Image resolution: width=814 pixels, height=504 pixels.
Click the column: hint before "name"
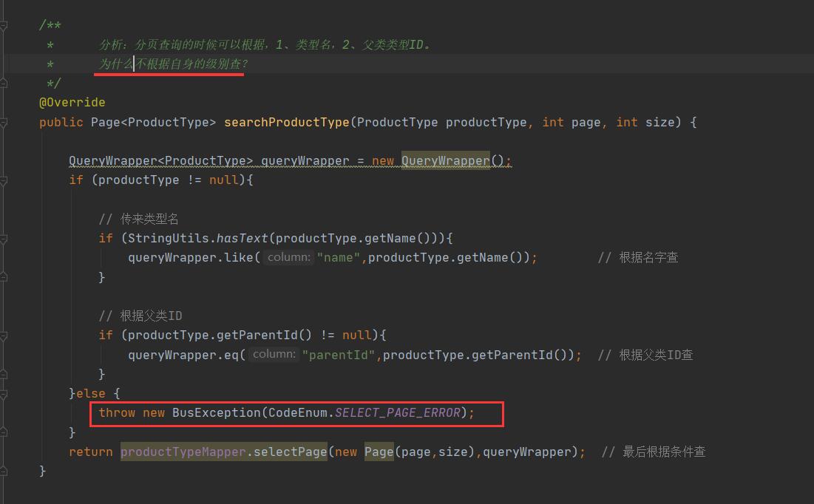pos(288,257)
